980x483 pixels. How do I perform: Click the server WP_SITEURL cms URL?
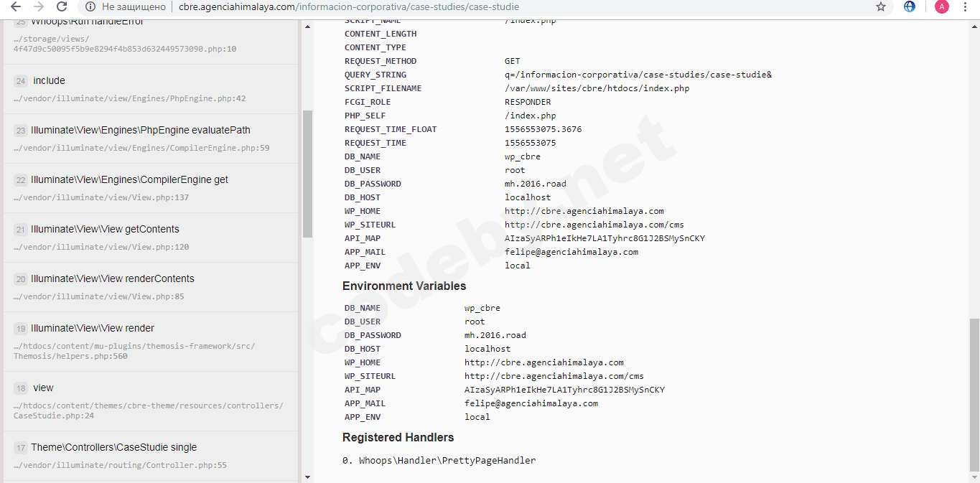pos(594,225)
